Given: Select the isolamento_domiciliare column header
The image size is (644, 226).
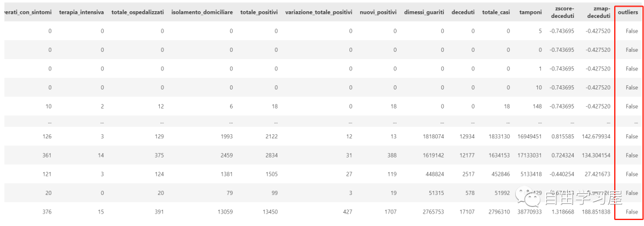Looking at the screenshot, I should (202, 13).
